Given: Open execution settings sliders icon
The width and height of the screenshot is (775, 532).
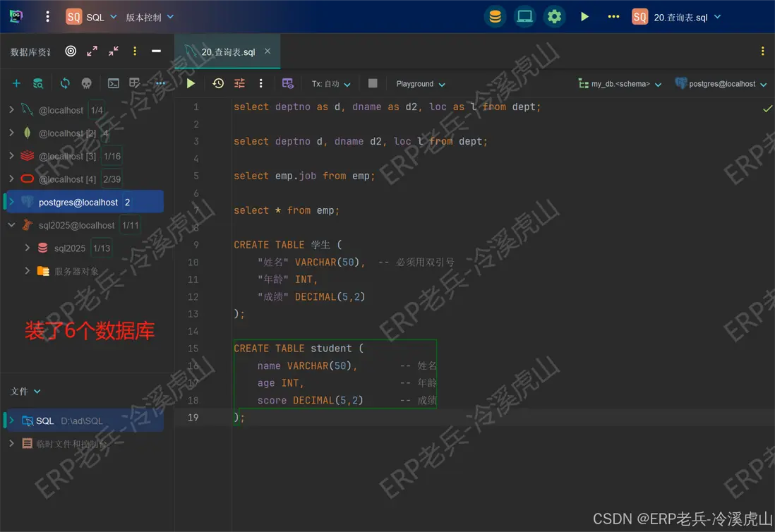Looking at the screenshot, I should point(240,83).
